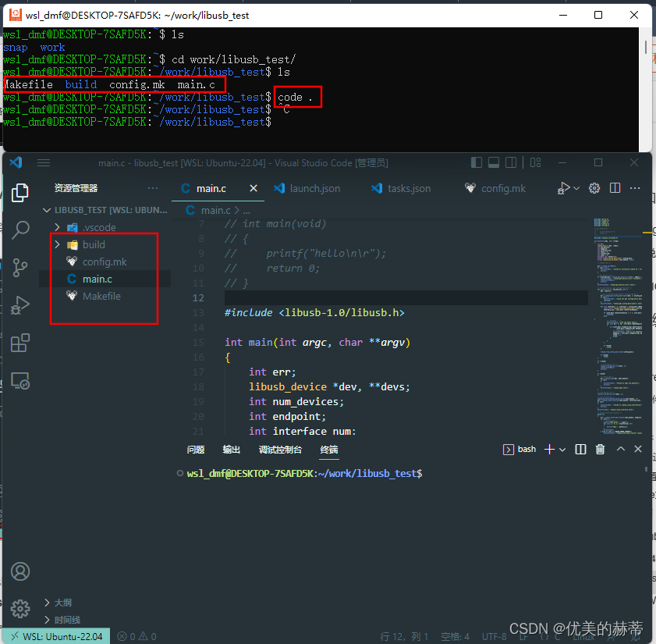Viewport: 656px width, 644px height.
Task: Kill the terminal with trash icon
Action: coord(600,450)
